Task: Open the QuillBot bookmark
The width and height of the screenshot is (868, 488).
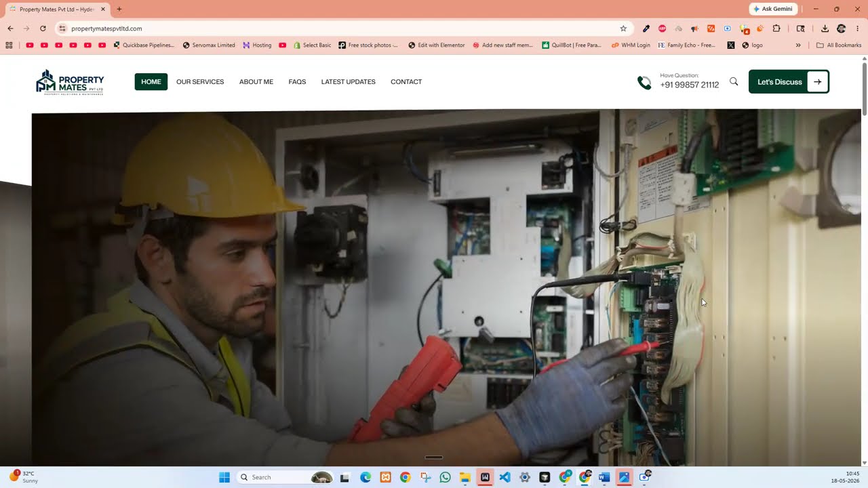Action: point(572,45)
